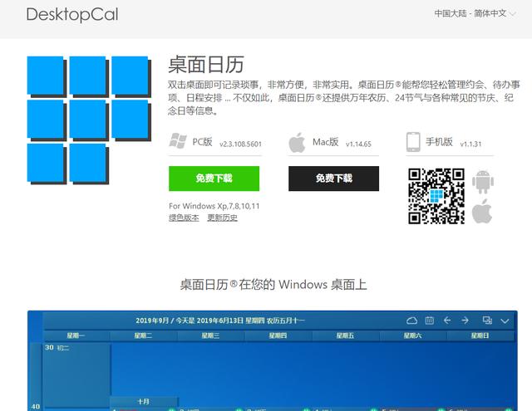Viewport: 532px width, 411px height.
Task: Click the gray Apple icon near QR code
Action: click(x=482, y=211)
